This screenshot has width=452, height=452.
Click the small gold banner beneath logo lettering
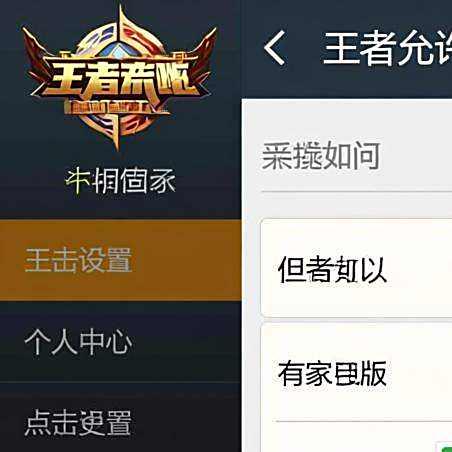[117, 107]
